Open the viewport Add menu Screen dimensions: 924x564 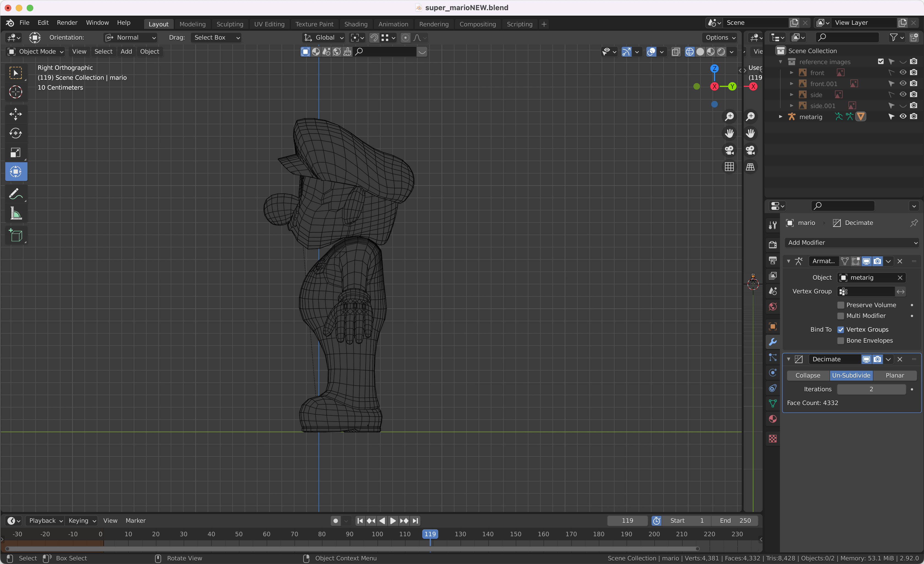pyautogui.click(x=126, y=52)
